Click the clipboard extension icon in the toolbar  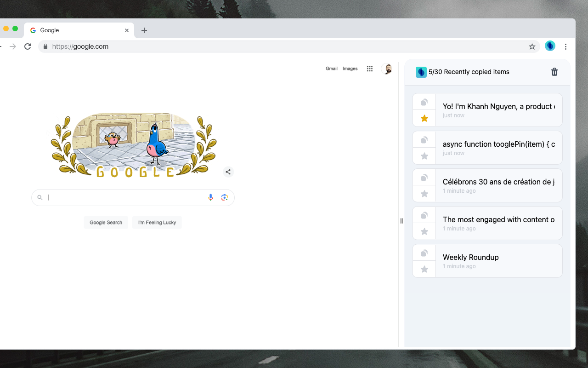point(550,46)
